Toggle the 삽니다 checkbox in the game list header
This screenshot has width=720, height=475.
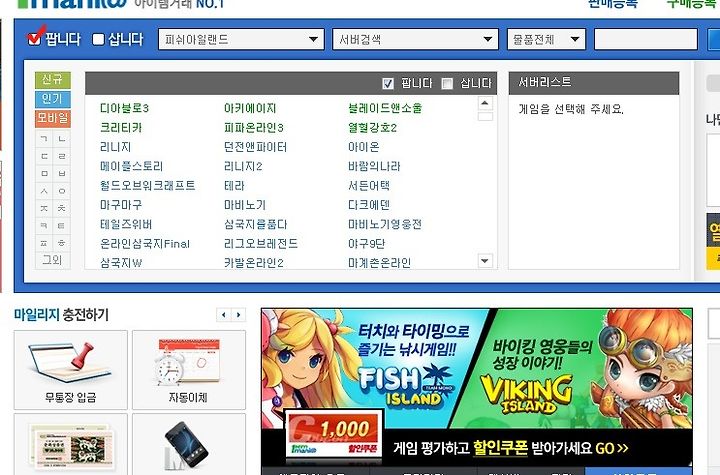[447, 84]
